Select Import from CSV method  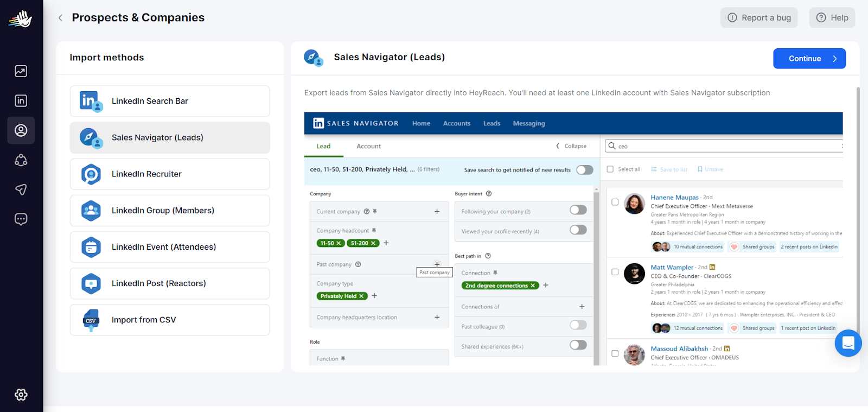click(170, 320)
